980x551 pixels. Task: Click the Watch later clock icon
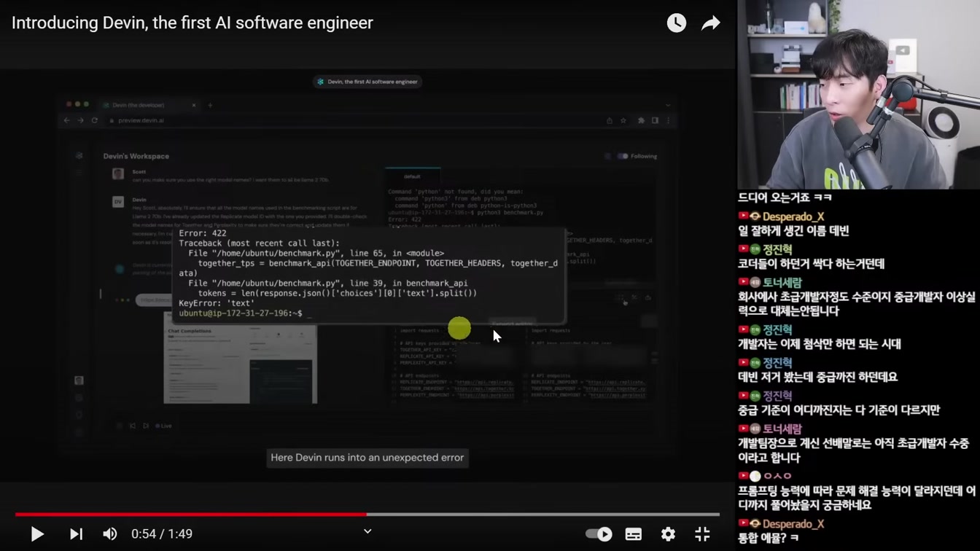(677, 23)
